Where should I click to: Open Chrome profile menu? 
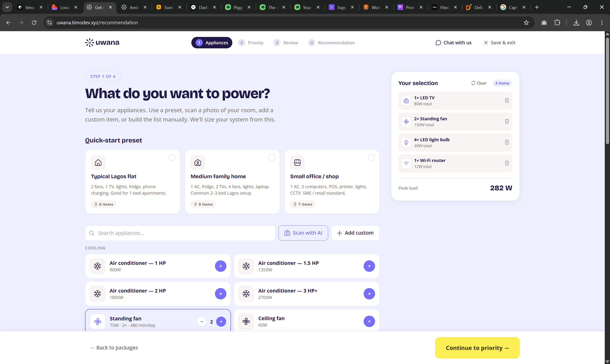tap(589, 23)
